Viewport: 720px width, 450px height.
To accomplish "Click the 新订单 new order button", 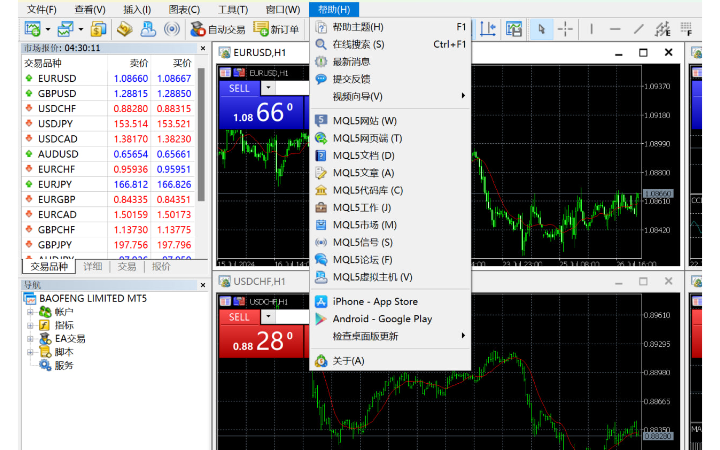I will (276, 29).
